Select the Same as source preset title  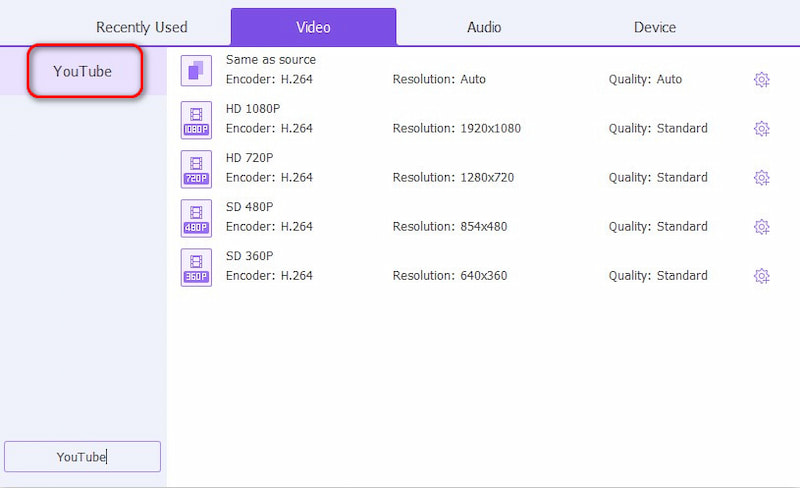(x=270, y=60)
